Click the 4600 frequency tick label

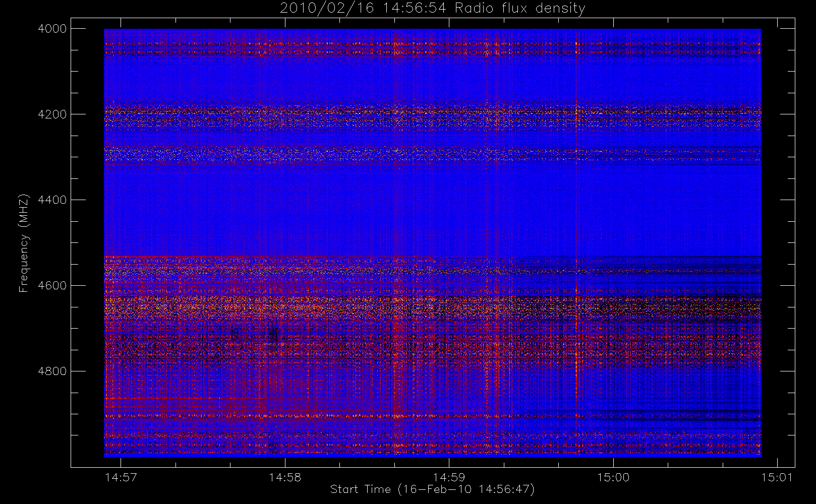(52, 286)
